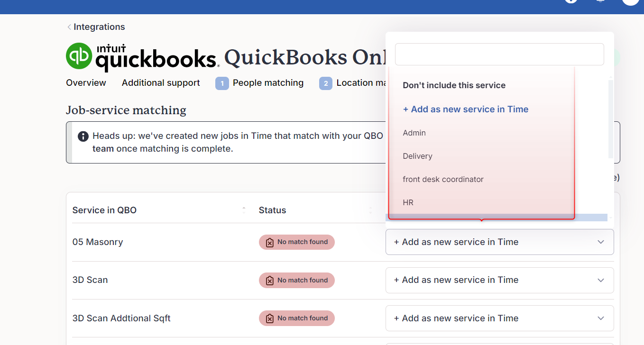Click the step 1 number badge
644x345 pixels.
pos(222,83)
